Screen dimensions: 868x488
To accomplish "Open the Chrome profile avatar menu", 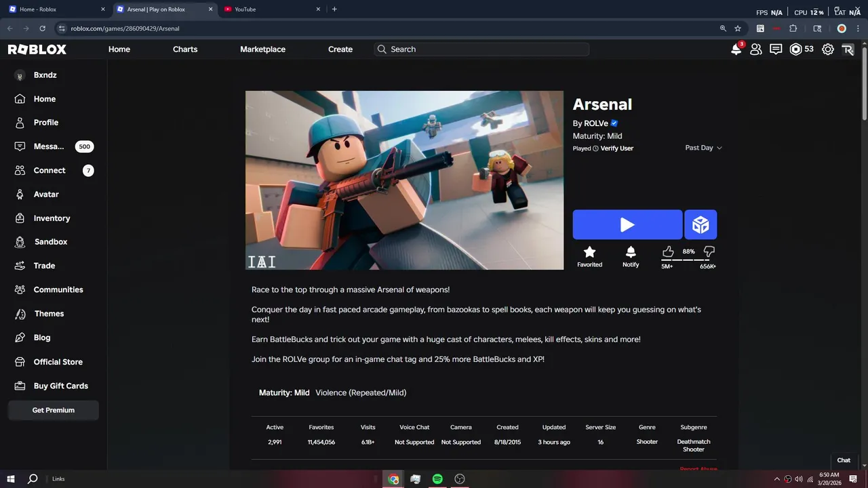I will 842,28.
